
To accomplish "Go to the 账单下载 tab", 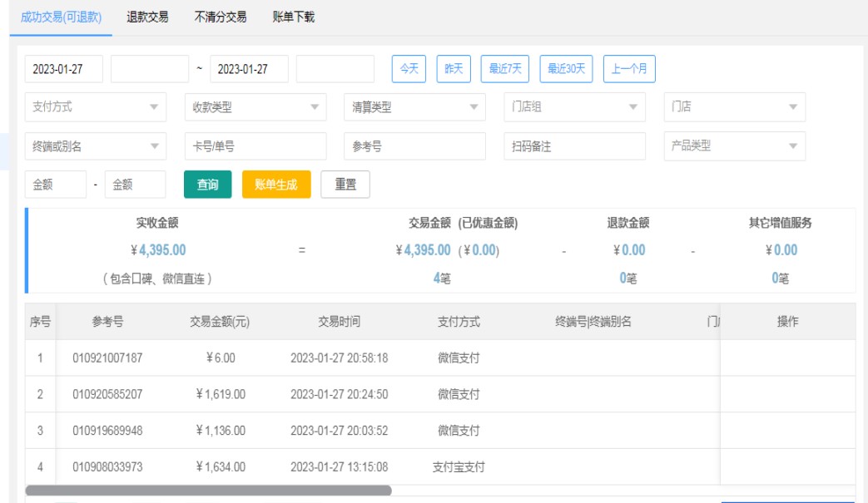I will click(293, 17).
